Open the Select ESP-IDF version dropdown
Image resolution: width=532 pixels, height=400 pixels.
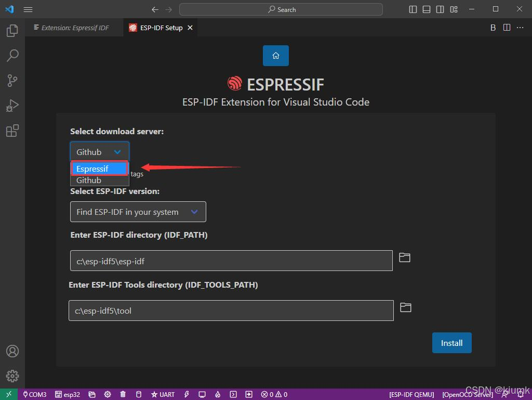[x=138, y=212]
